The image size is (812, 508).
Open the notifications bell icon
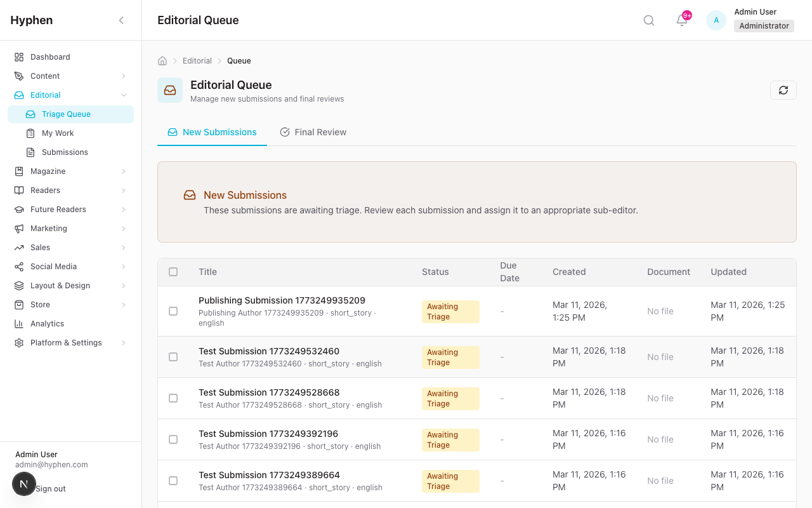[x=682, y=20]
